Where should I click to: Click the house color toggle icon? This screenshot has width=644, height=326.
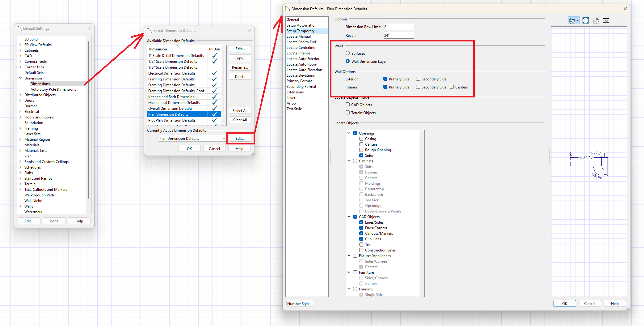click(596, 21)
